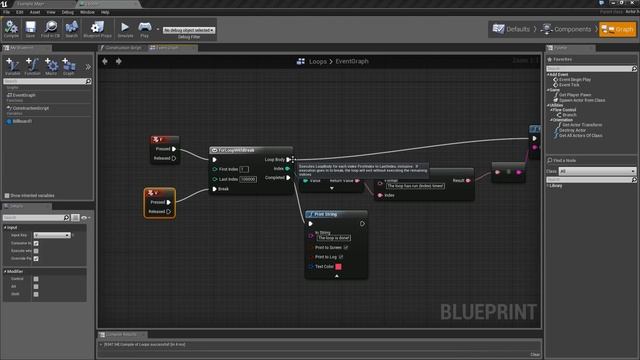Toggle the Override Parent Binding checkbox
Viewport: 640px width, 360px height.
(x=36, y=258)
